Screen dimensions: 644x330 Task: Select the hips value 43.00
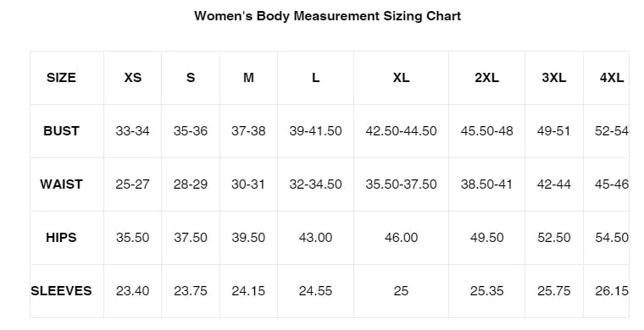(x=315, y=238)
